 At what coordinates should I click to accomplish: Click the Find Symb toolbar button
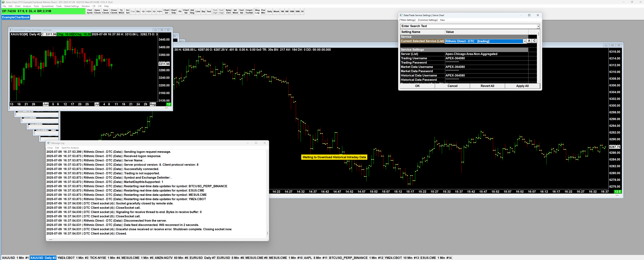click(x=89, y=11)
